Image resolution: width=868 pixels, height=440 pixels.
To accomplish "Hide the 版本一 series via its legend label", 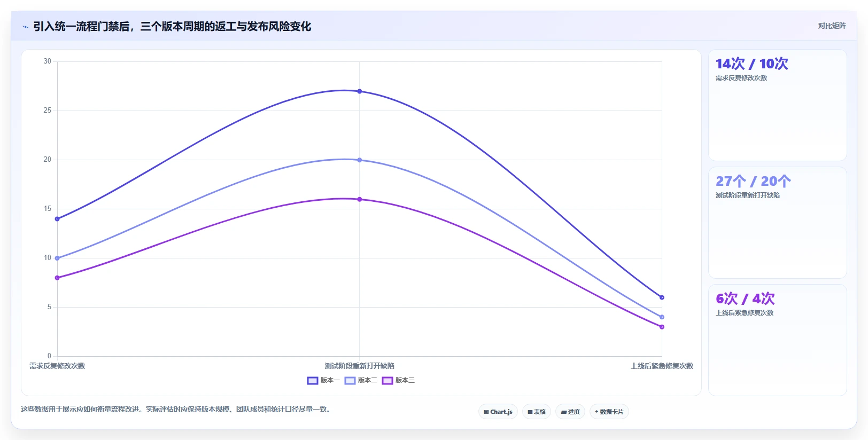I will 330,380.
